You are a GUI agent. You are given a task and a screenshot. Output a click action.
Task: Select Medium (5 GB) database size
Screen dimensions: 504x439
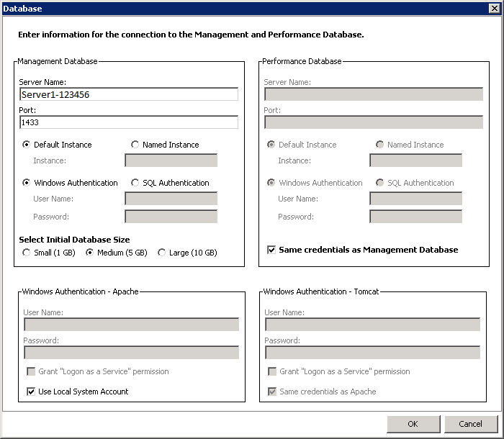coord(90,253)
